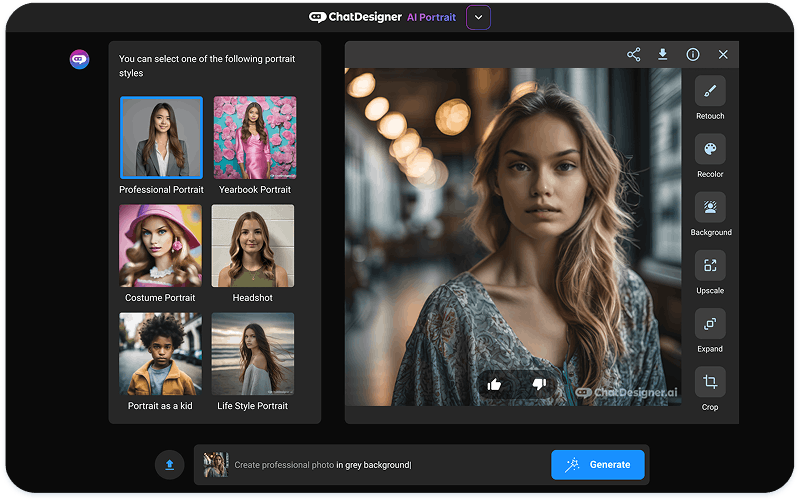800x501 pixels.
Task: Choose the Portrait as a kid thumbnail
Action: tap(160, 354)
